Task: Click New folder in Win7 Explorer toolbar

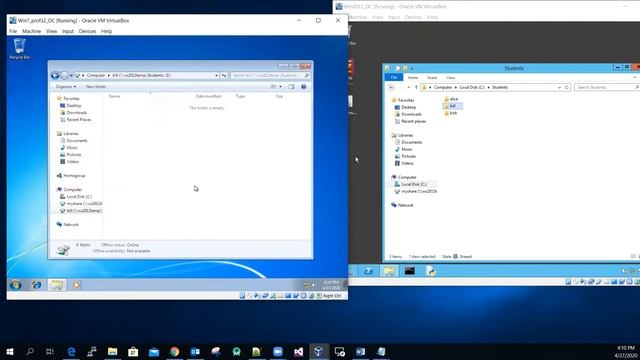Action: 96,87
